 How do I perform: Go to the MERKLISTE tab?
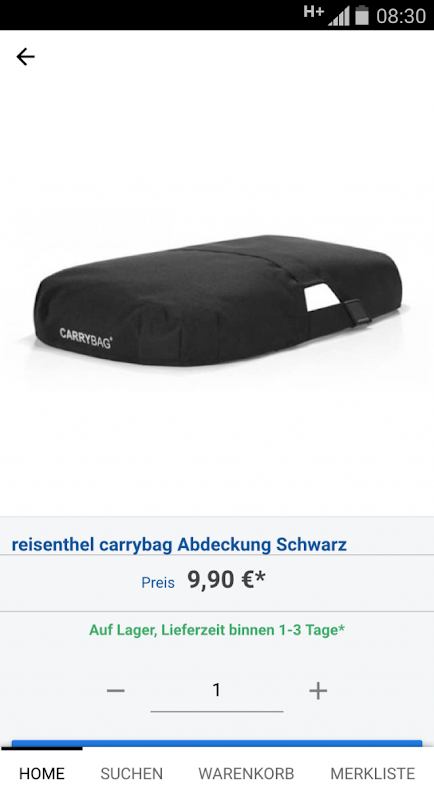pyautogui.click(x=373, y=773)
